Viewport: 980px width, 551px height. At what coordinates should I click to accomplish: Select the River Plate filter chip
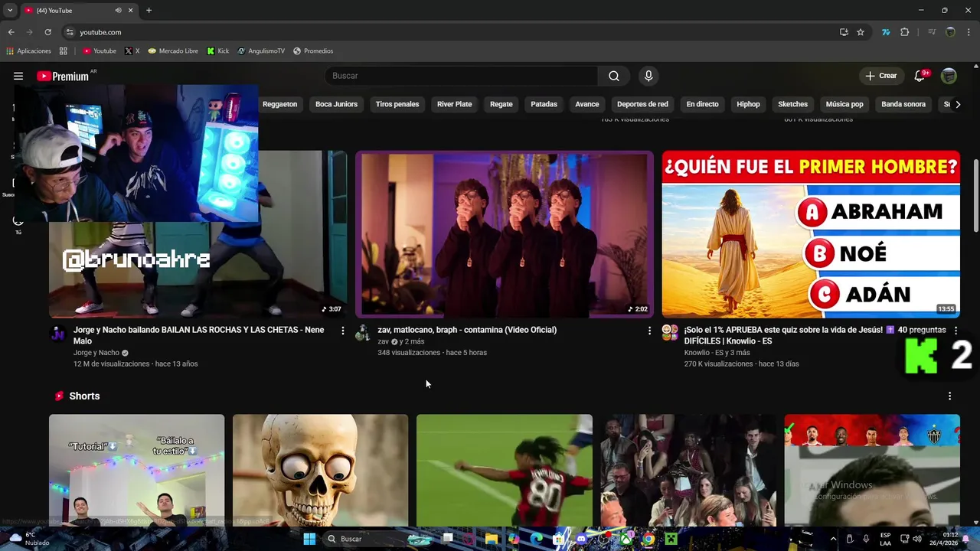pyautogui.click(x=454, y=104)
